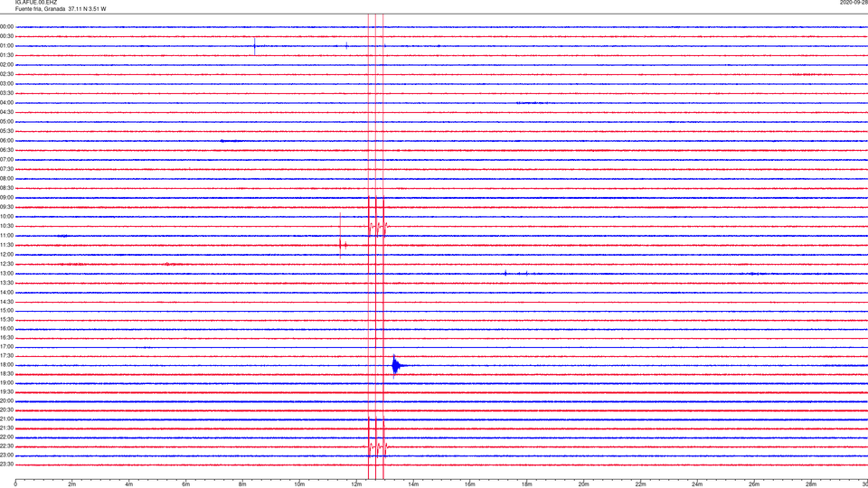Select the 18m axis tick label

(x=526, y=484)
